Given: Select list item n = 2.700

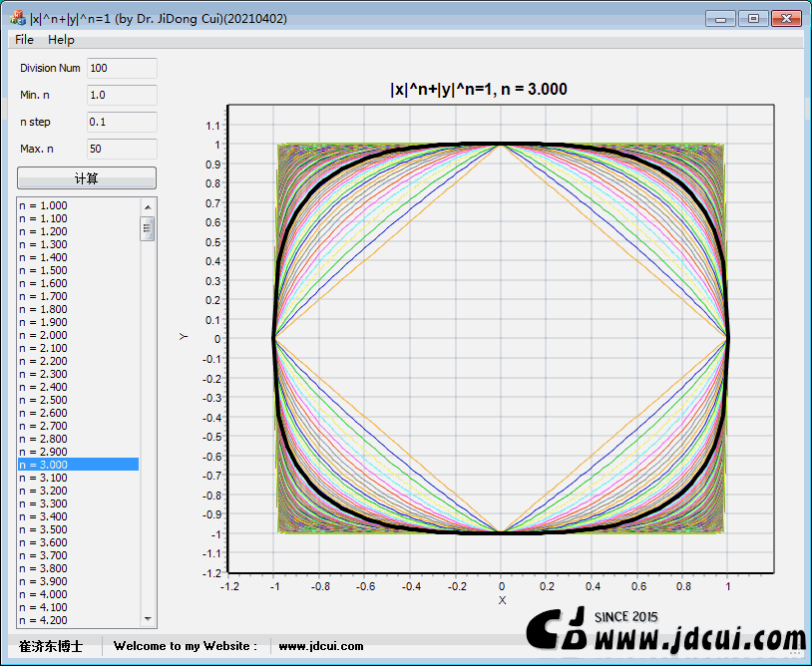Looking at the screenshot, I should pyautogui.click(x=78, y=426).
